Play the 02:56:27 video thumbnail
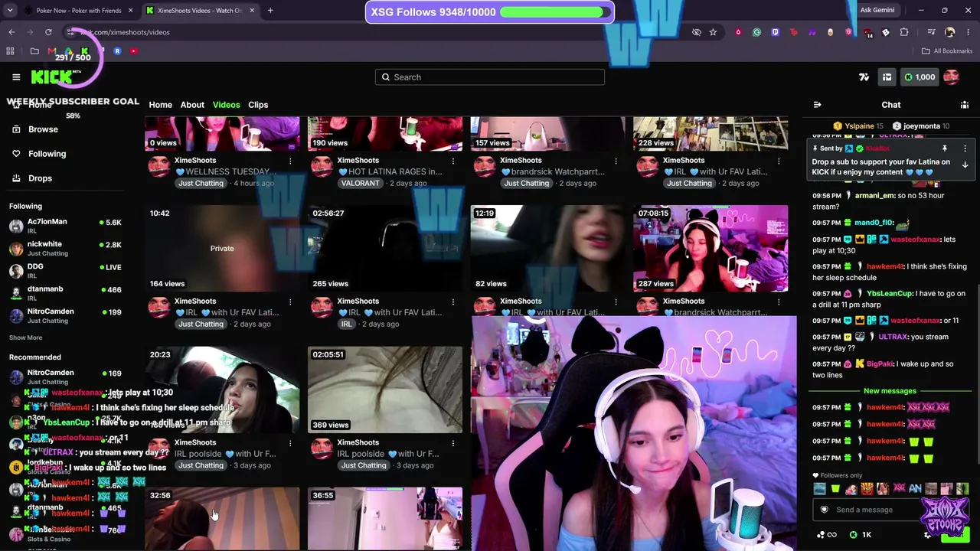Screen dimensions: 980x551 (385, 249)
